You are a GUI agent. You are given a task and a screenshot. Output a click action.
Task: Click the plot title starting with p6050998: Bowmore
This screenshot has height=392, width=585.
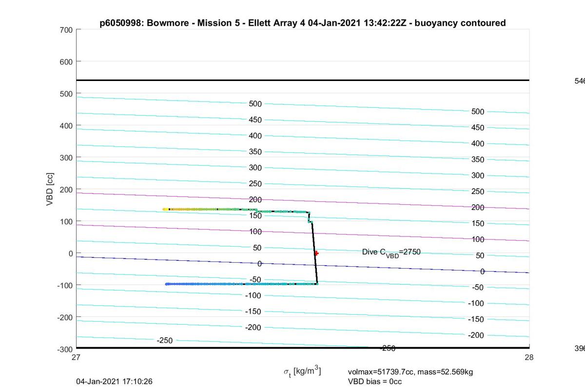coord(302,22)
